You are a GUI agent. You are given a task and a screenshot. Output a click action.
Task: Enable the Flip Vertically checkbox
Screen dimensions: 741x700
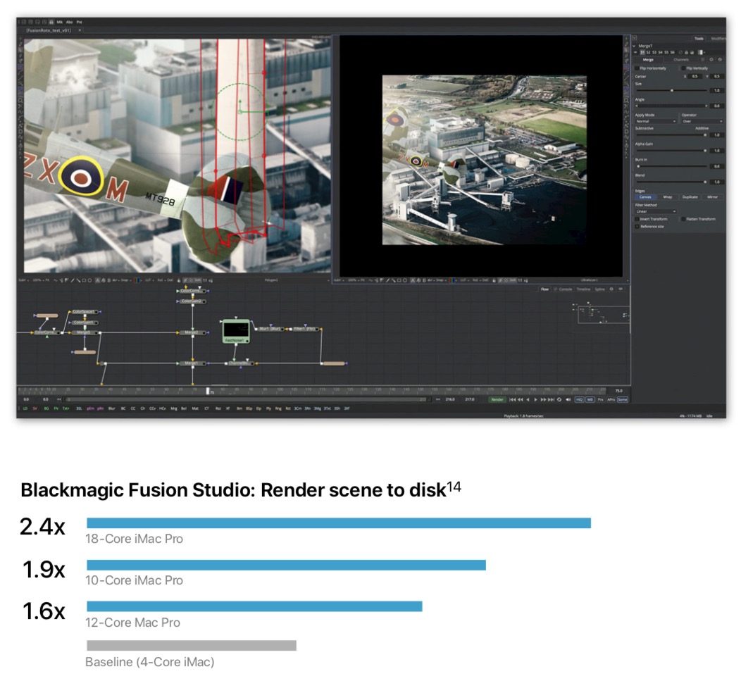pos(682,68)
